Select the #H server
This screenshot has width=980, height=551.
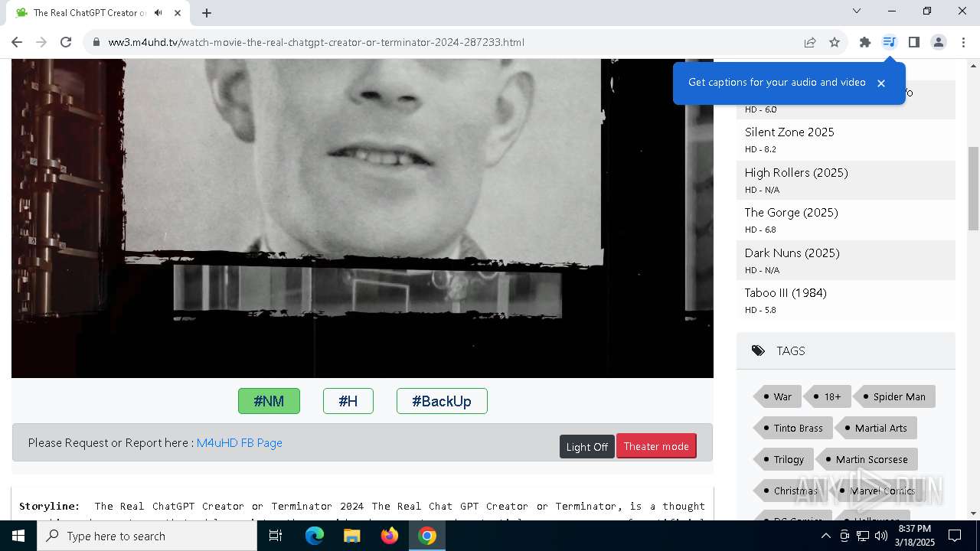tap(348, 401)
